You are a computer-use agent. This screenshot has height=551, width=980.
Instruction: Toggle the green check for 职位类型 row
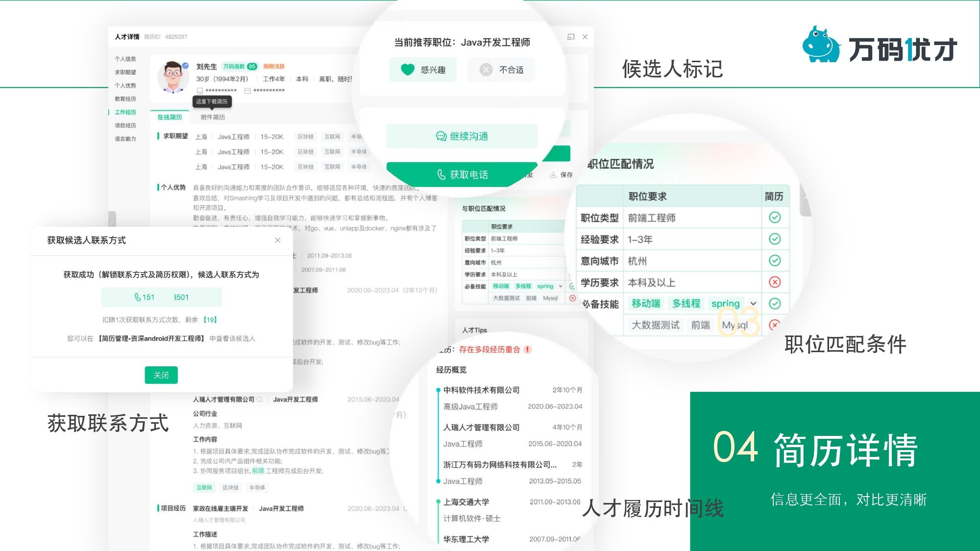tap(775, 217)
